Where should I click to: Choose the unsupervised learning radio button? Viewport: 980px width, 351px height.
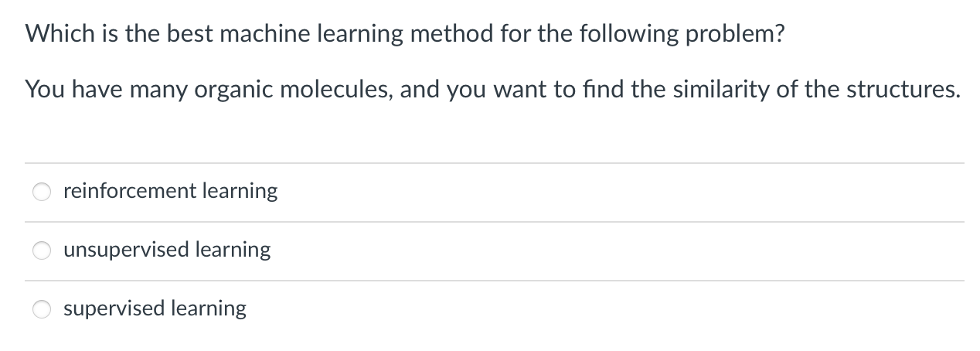point(42,250)
